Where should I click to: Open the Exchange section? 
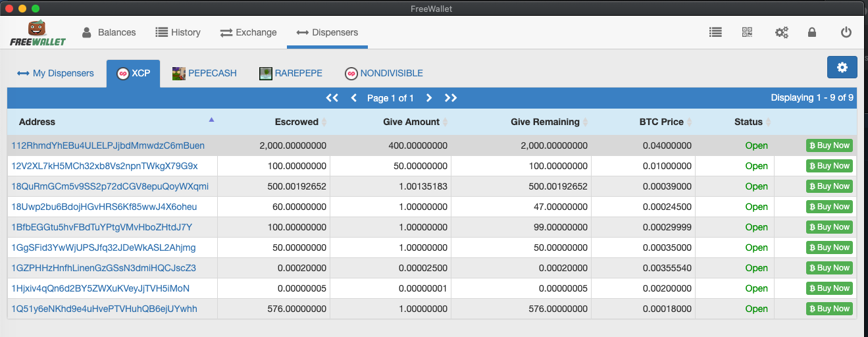pos(248,32)
